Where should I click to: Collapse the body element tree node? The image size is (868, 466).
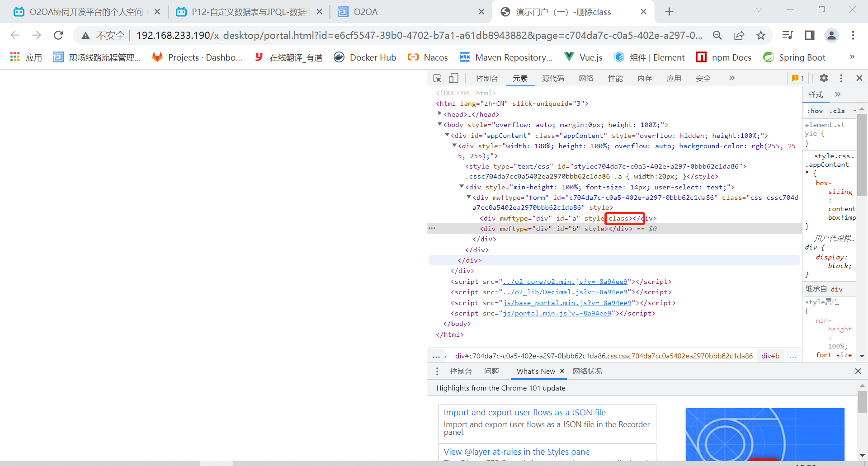click(439, 124)
